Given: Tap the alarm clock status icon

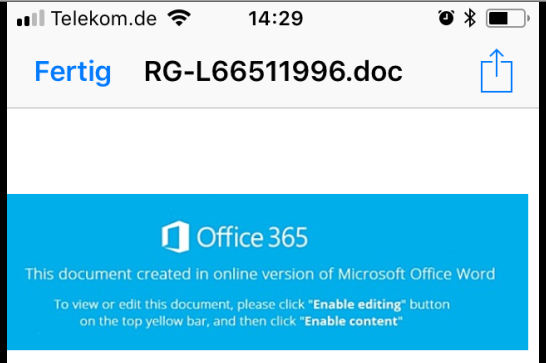Looking at the screenshot, I should tap(446, 18).
